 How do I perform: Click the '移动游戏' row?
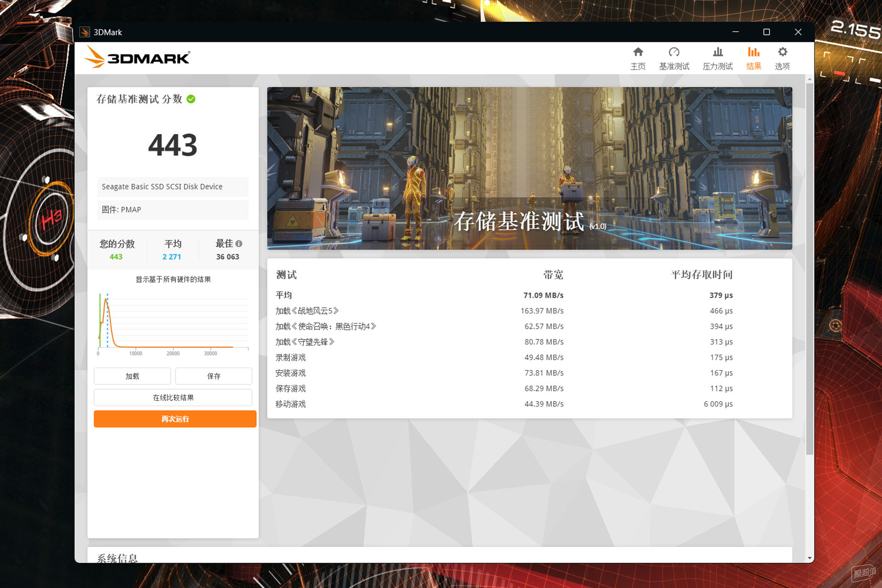point(530,404)
